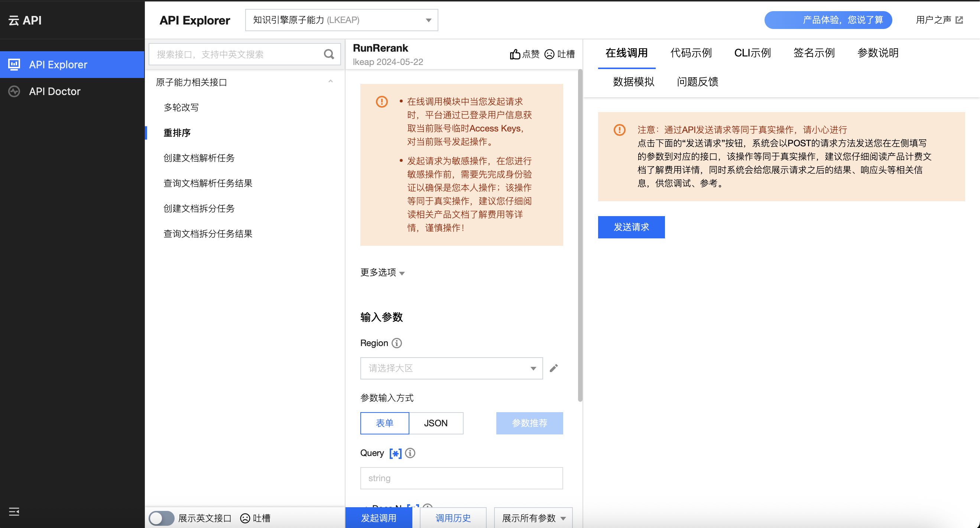
Task: Open API Doctor from the sidebar
Action: (x=54, y=91)
